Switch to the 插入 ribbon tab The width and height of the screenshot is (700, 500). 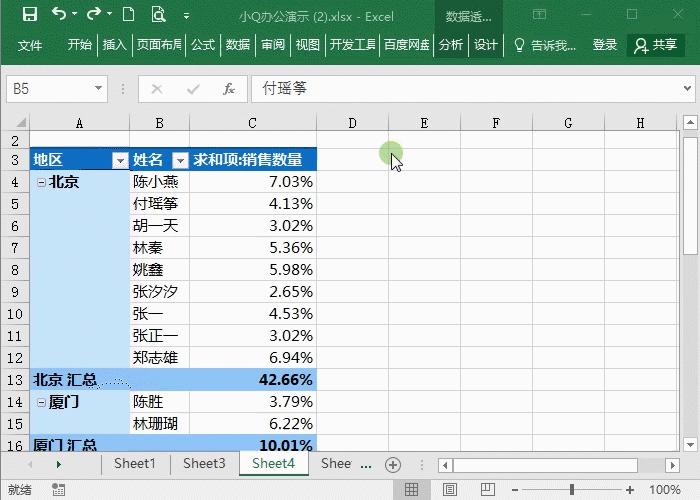(x=114, y=45)
